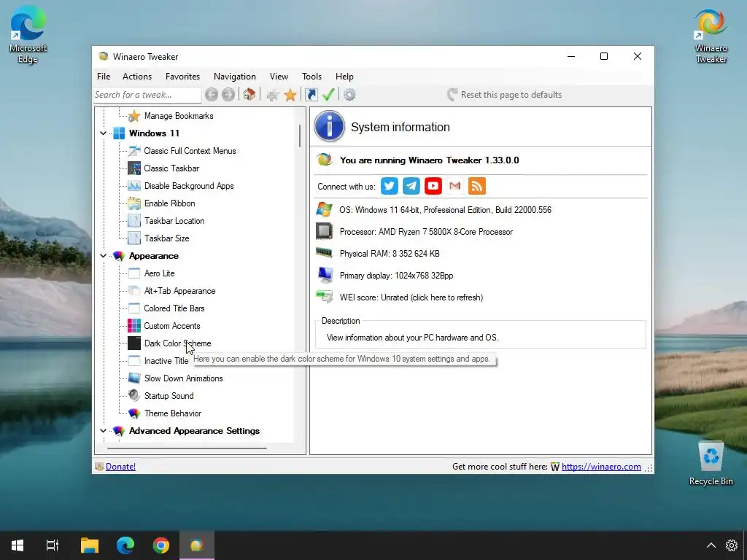The image size is (747, 560).
Task: Open bookmarks with the gold star icon
Action: point(290,95)
